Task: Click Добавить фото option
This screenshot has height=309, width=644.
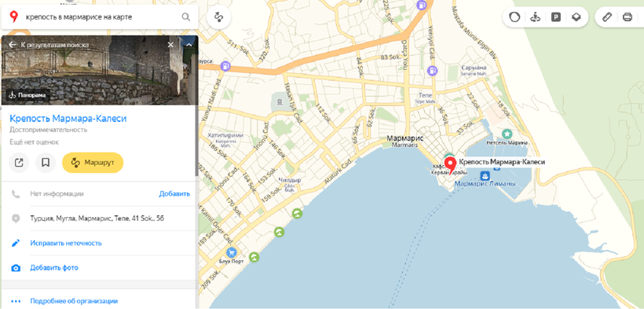Action: pos(54,268)
